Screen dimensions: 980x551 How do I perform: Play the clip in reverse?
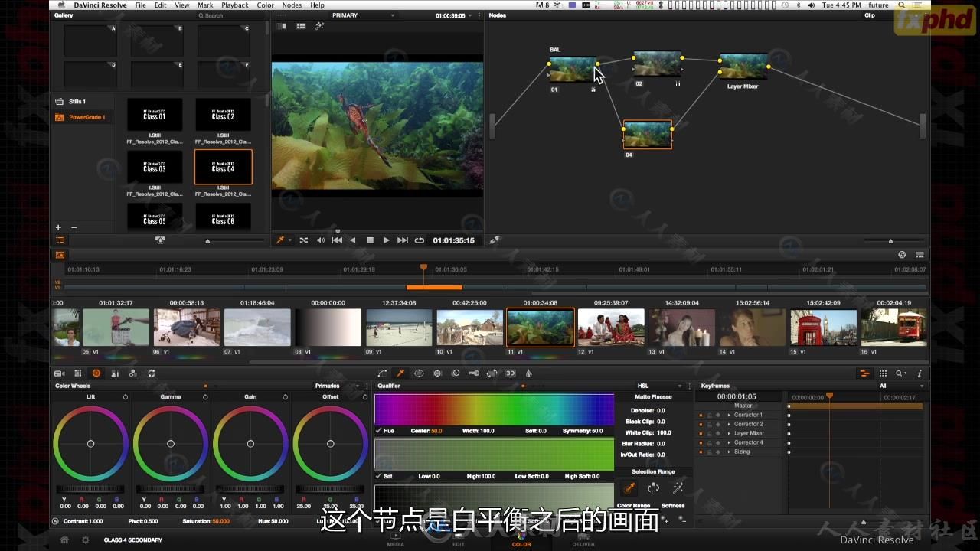pyautogui.click(x=353, y=240)
